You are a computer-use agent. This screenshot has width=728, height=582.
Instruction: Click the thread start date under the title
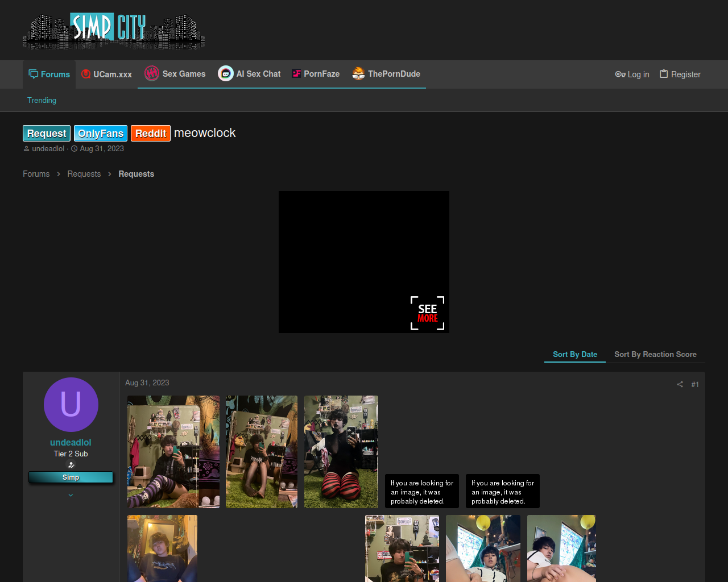click(102, 149)
